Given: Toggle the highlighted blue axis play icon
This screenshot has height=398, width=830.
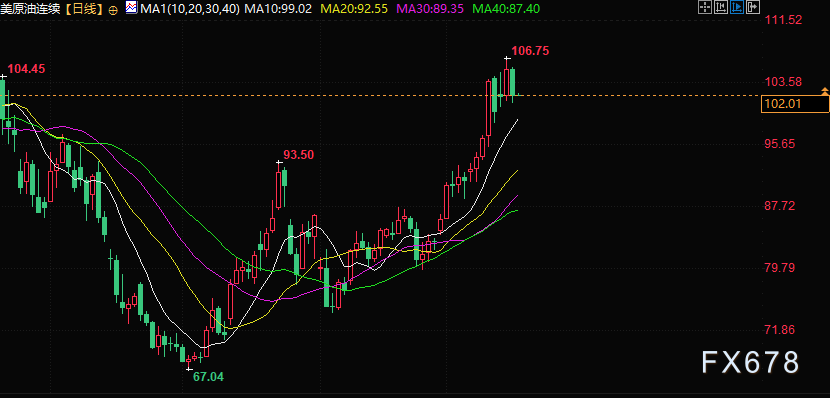Looking at the screenshot, I should click(736, 7).
